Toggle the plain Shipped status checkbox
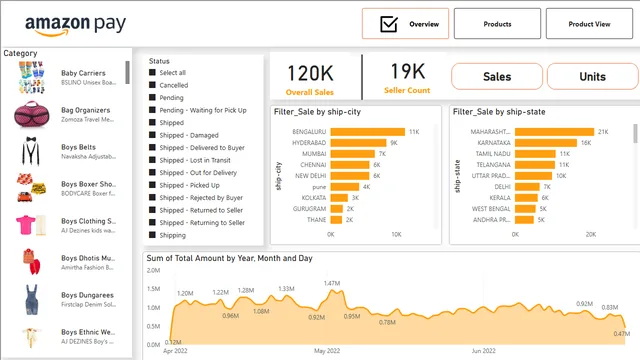This screenshot has width=640, height=360. [x=152, y=122]
